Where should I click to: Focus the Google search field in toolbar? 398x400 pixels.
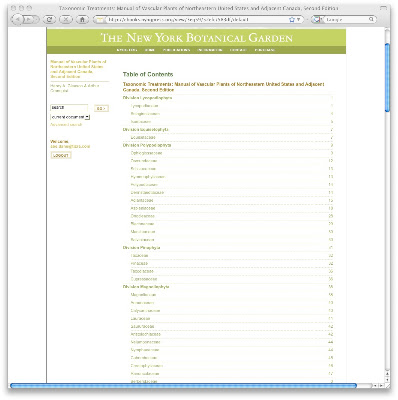pyautogui.click(x=347, y=20)
